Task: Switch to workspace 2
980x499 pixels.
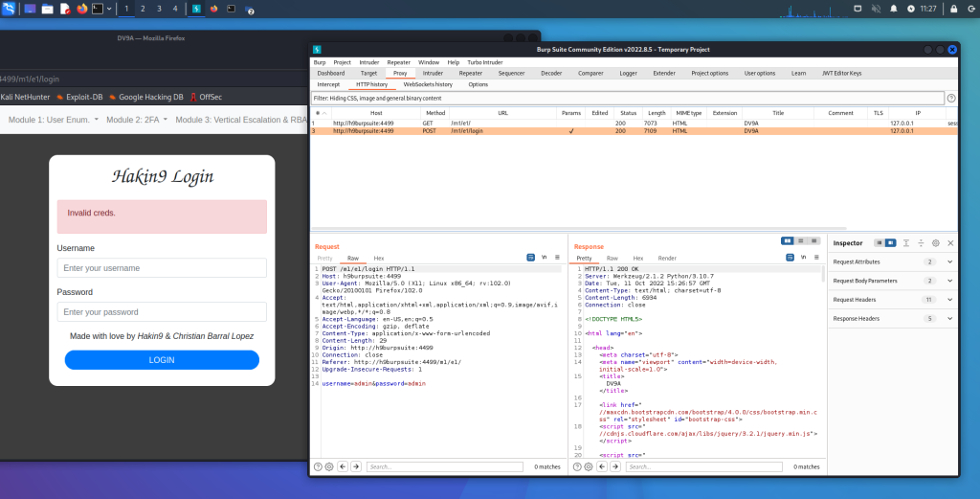Action: 143,9
